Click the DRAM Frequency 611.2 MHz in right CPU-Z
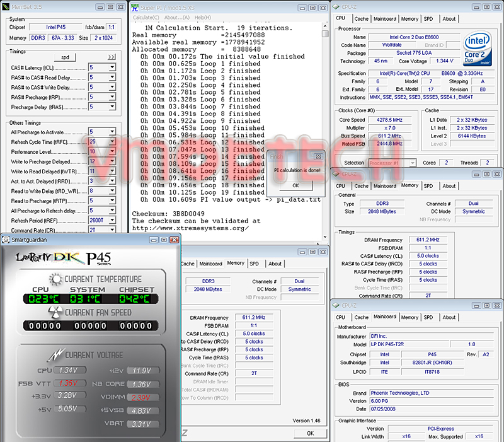Screen dimensions: 504x442 (x=428, y=240)
